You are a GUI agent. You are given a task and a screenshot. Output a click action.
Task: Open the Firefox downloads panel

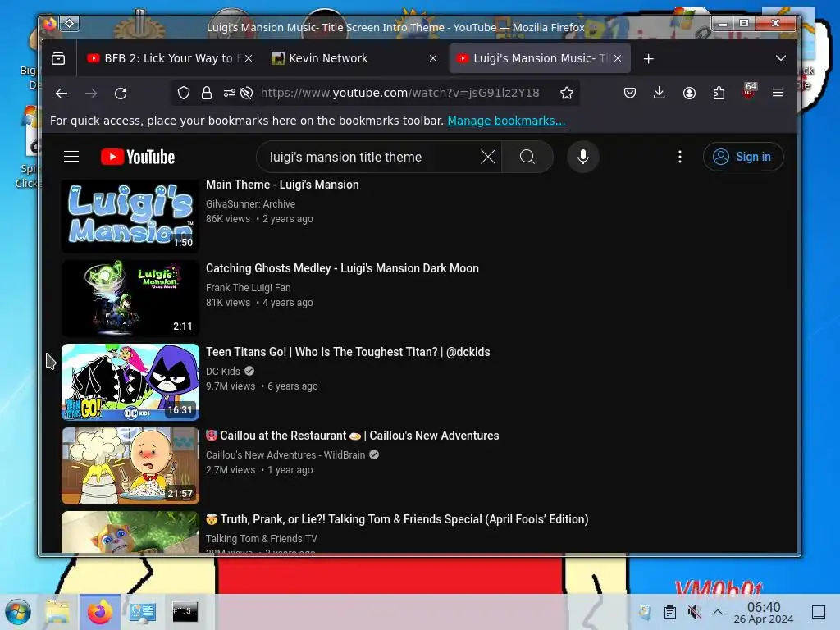tap(660, 94)
